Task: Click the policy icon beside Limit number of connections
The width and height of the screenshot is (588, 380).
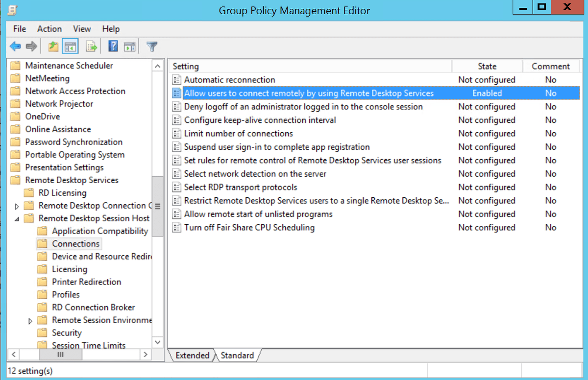Action: [177, 134]
